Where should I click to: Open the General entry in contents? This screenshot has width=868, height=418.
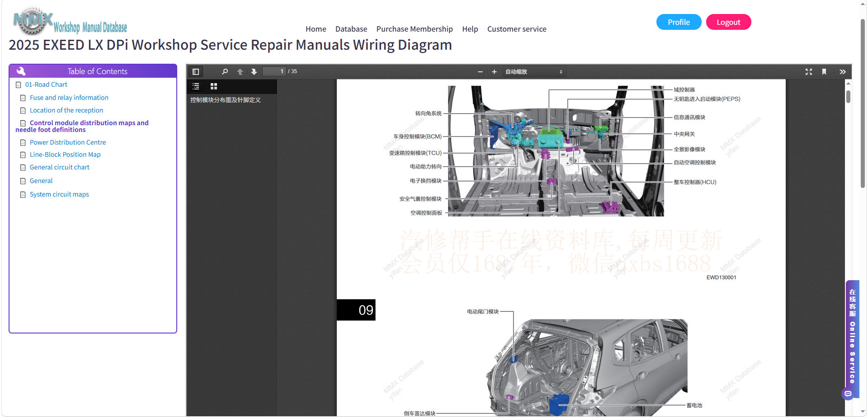coord(41,181)
